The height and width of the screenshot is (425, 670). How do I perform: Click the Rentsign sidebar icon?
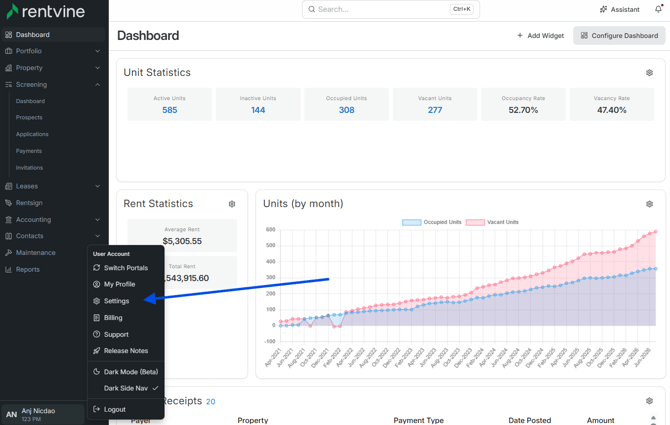point(8,203)
